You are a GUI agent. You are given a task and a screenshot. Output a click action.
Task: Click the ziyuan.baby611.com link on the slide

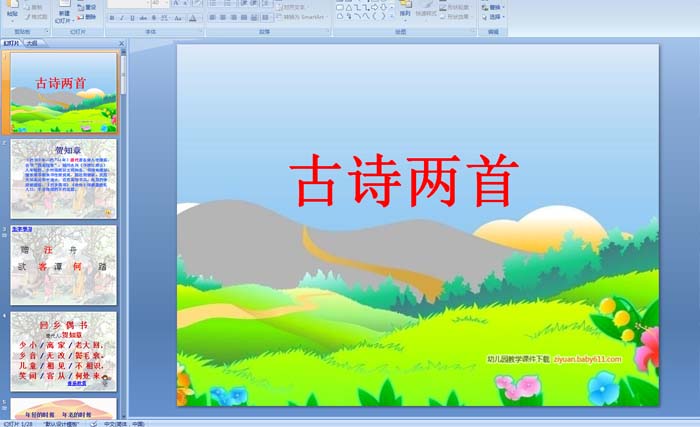coord(588,359)
